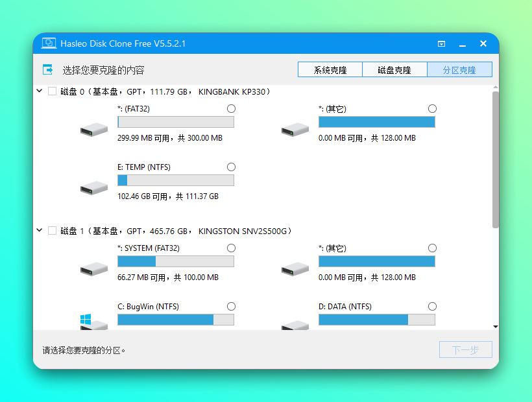Click drive icon for 其它 partition on disk 0
Image resolution: width=532 pixels, height=402 pixels.
point(295,130)
